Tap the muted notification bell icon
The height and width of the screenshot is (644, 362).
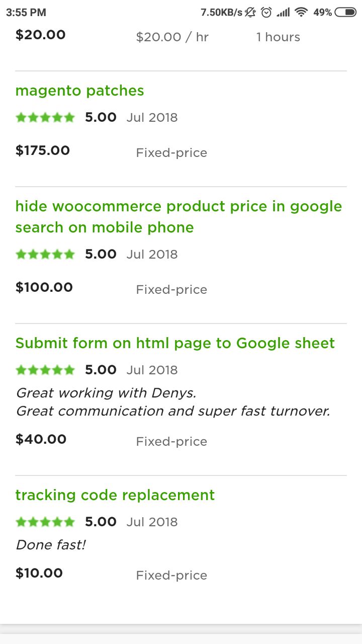250,13
